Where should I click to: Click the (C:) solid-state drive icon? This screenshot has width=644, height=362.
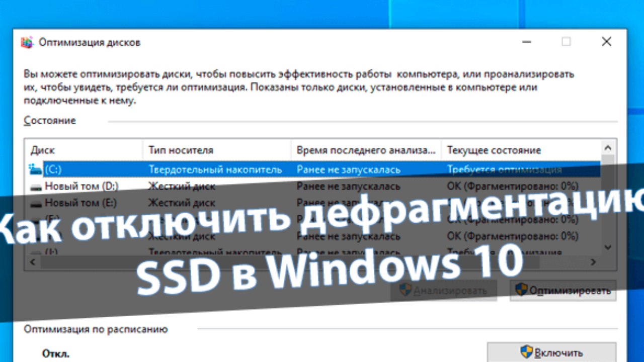[x=36, y=169]
